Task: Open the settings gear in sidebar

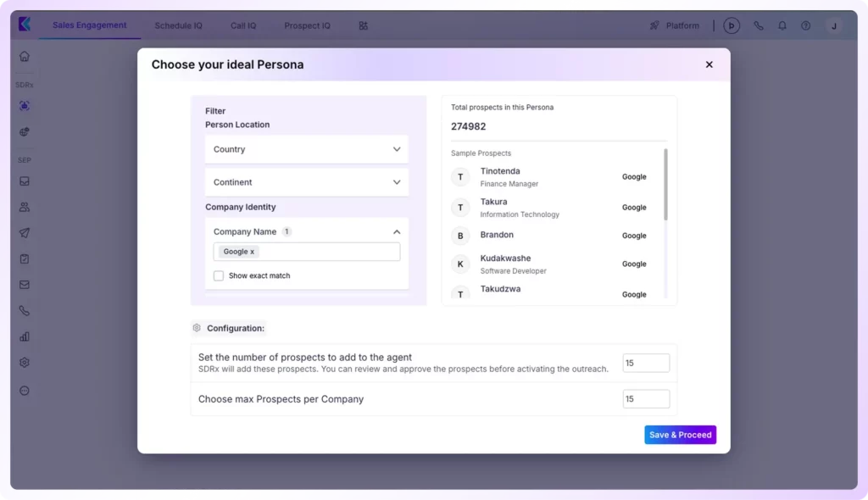Action: (x=25, y=363)
